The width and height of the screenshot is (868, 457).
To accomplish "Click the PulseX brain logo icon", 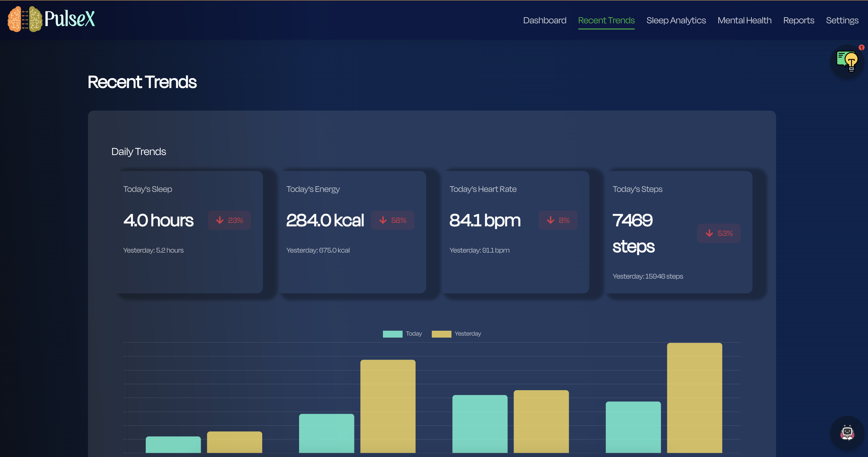I will point(25,19).
